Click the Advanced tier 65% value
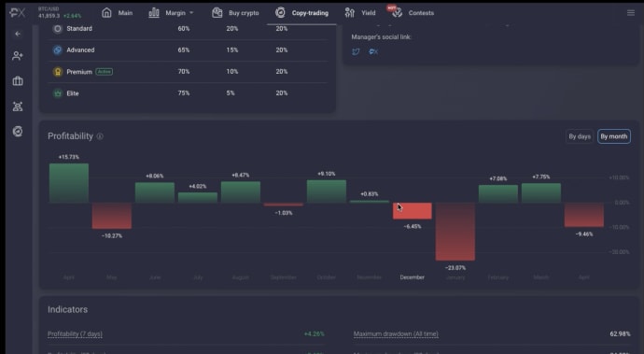The width and height of the screenshot is (644, 354). click(x=184, y=50)
